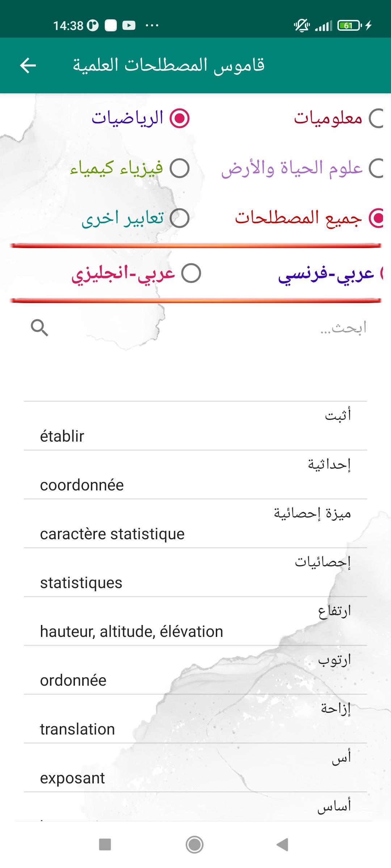Open the caractère statistique entry

click(195, 524)
